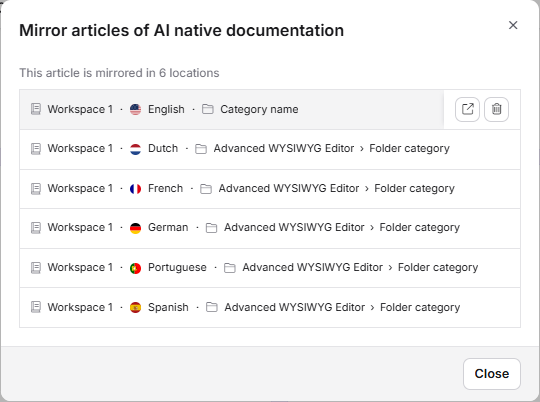Click the workspace icon in English row

click(x=36, y=109)
